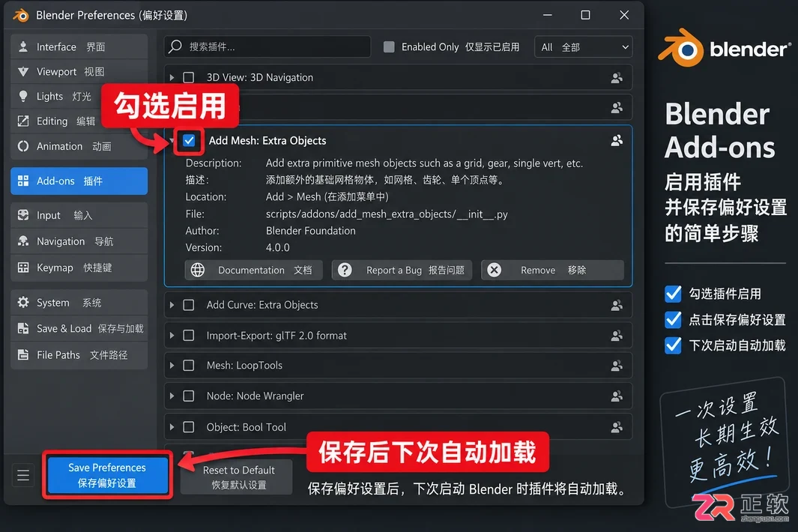The image size is (798, 532).
Task: Enable Add Curve: Extra Objects add-on
Action: 189,305
